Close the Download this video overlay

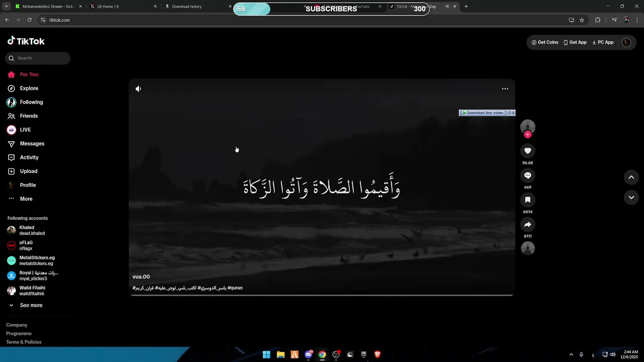point(513,113)
